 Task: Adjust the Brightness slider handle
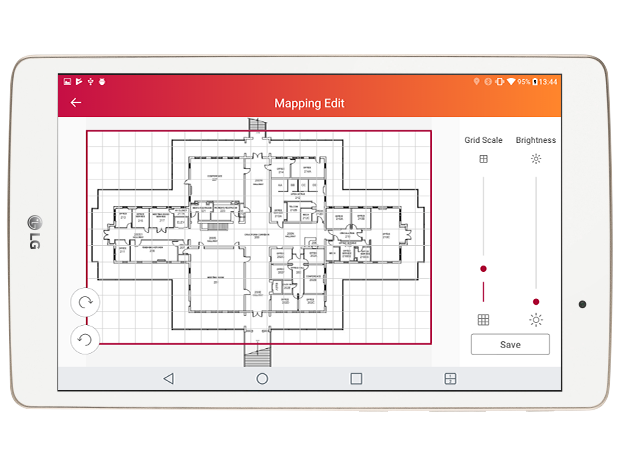point(536,302)
